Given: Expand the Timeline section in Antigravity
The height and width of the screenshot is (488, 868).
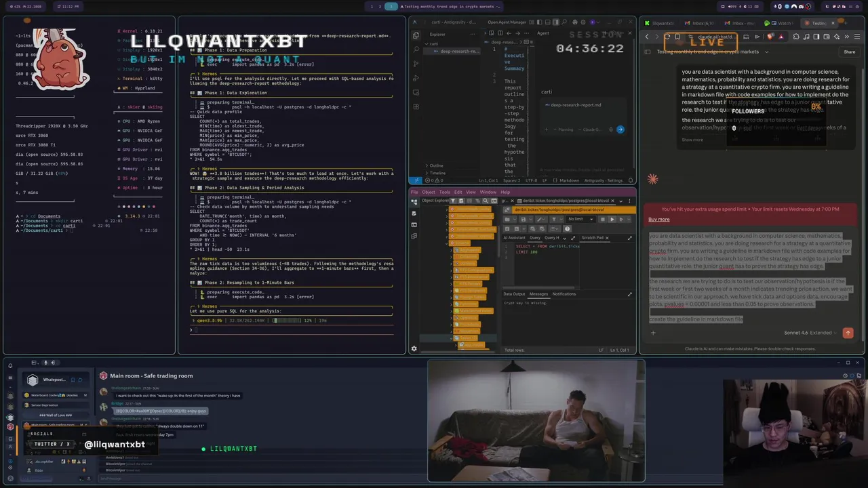Looking at the screenshot, I should click(435, 173).
